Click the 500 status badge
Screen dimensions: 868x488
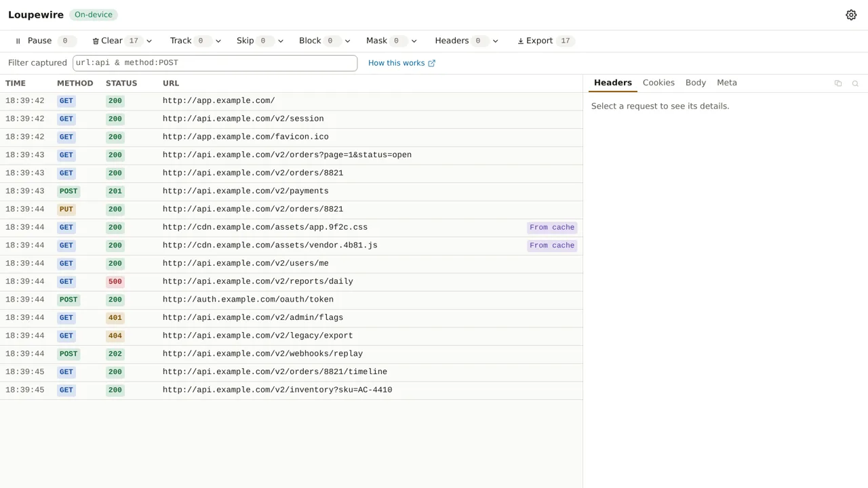[x=115, y=282]
